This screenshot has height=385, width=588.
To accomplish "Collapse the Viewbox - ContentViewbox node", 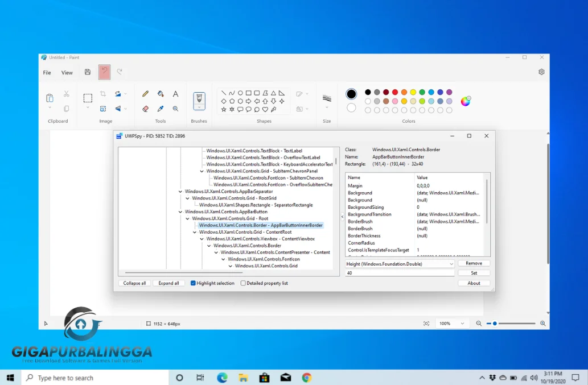I will click(x=202, y=239).
